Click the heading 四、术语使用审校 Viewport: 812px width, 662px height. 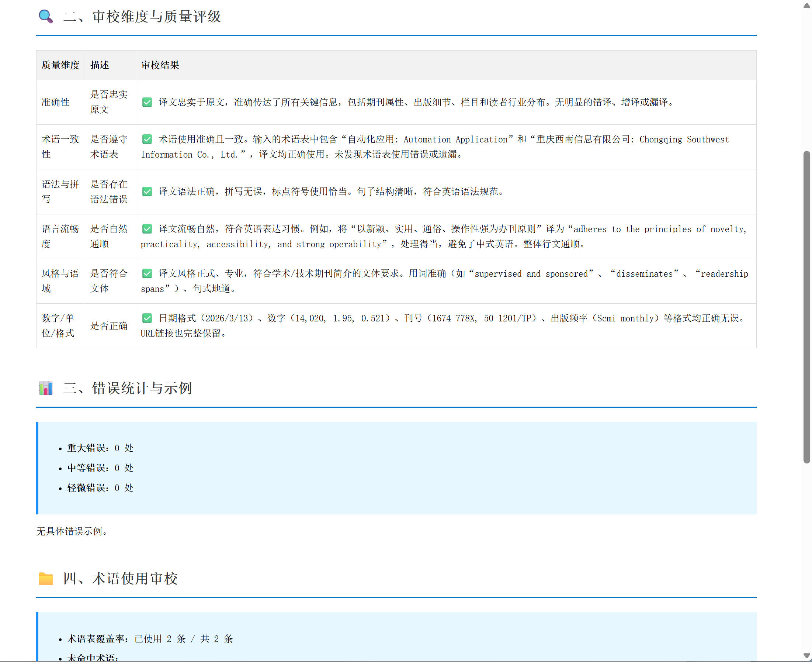coord(121,579)
